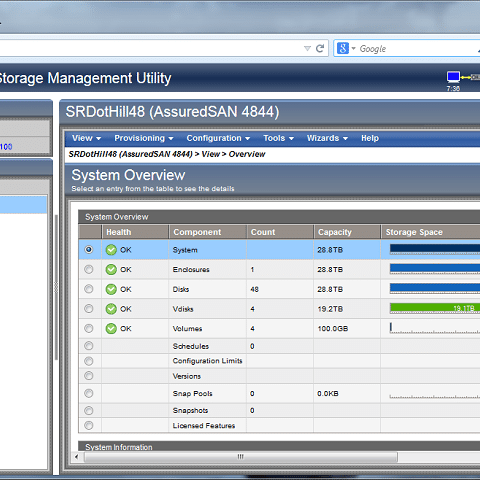Click the breadcrumb path ending in Overview
Viewport: 480px width, 480px height.
tap(167, 154)
